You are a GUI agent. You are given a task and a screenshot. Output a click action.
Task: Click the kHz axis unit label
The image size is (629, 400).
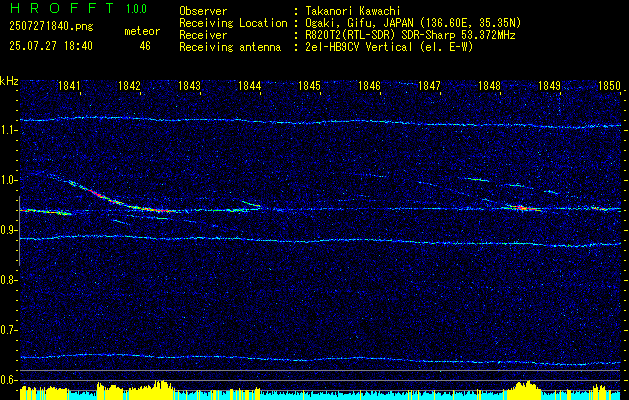click(x=9, y=81)
